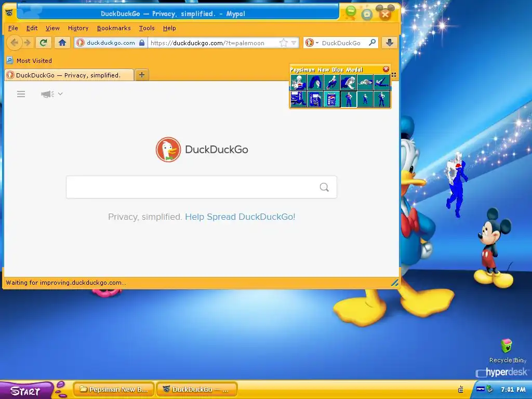The image size is (532, 399).
Task: Select Pepsiman bent-over arch pose thumbnail
Action: pyautogui.click(x=315, y=83)
